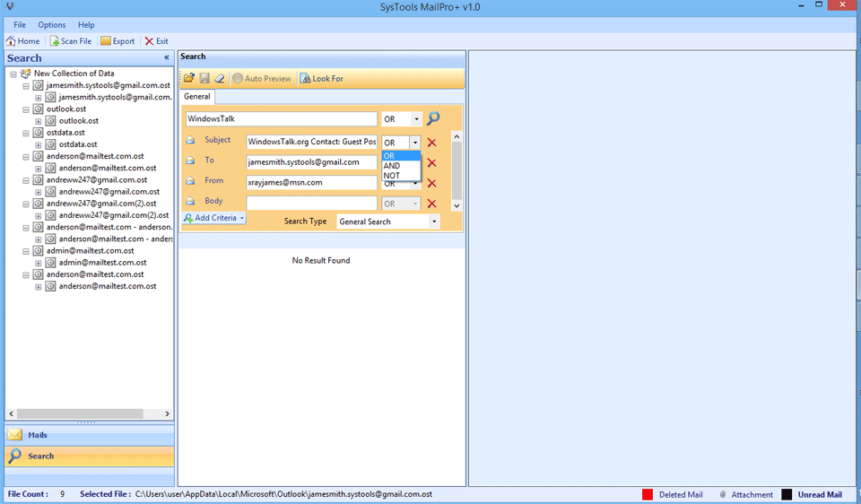Click the Scan File toolbar button
The image size is (861, 504).
click(71, 41)
